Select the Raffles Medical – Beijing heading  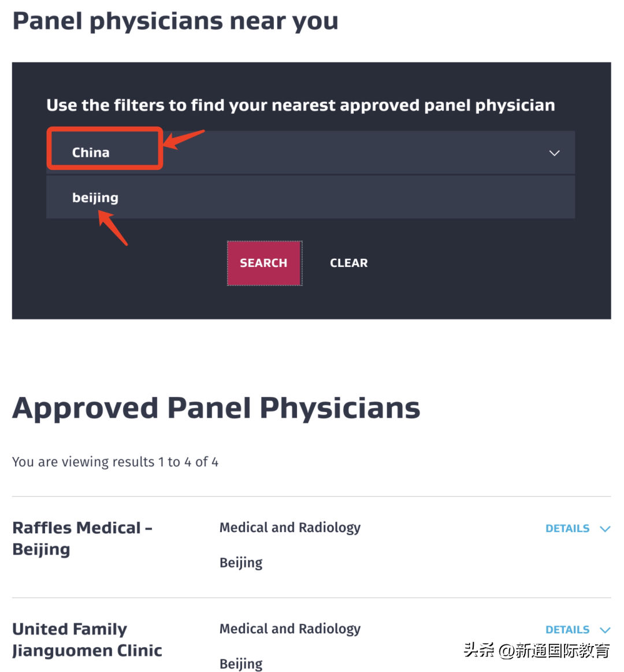coord(81,538)
